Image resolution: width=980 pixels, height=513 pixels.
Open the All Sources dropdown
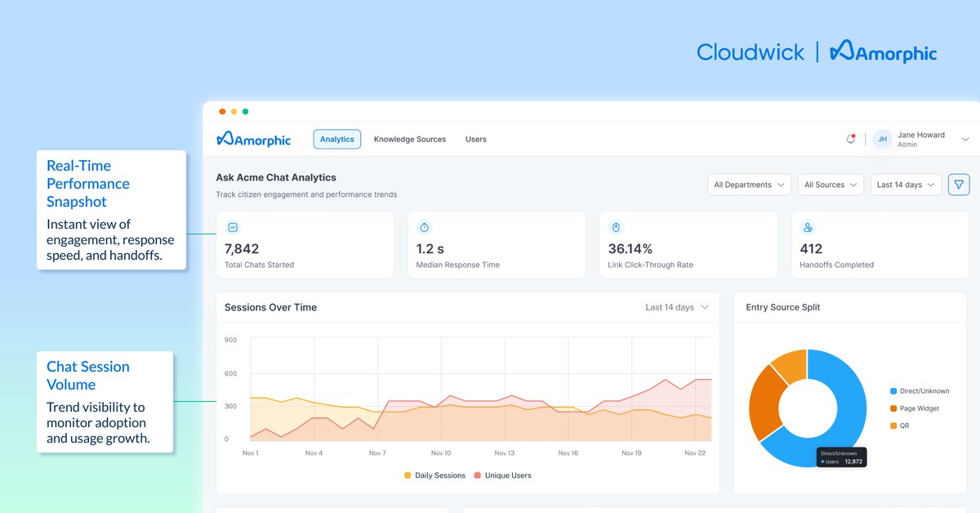[x=831, y=185]
